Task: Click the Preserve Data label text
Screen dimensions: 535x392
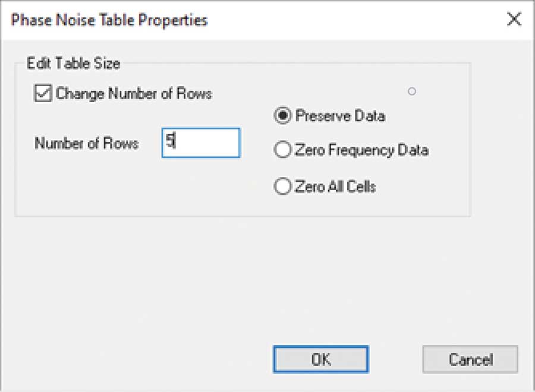Action: (340, 116)
